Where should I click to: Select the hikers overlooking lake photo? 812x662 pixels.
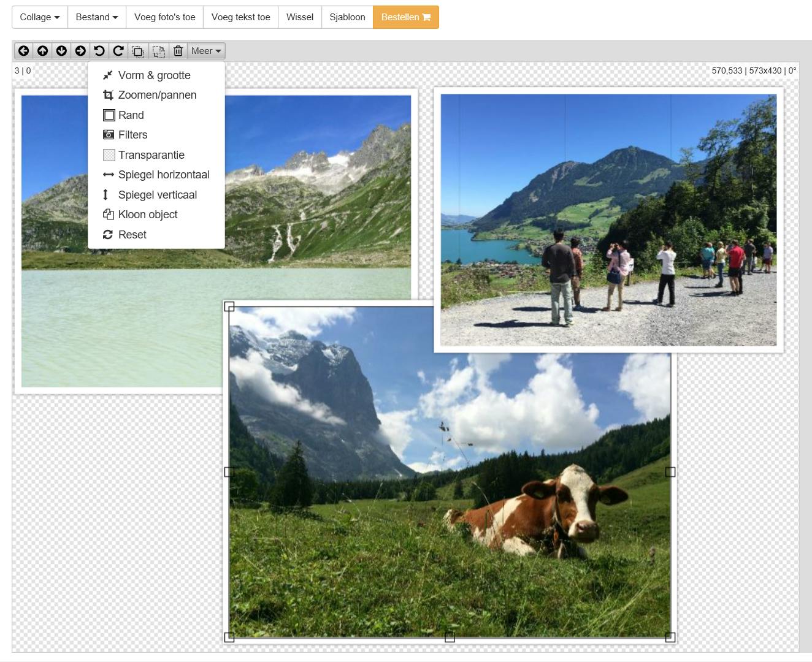tap(608, 219)
